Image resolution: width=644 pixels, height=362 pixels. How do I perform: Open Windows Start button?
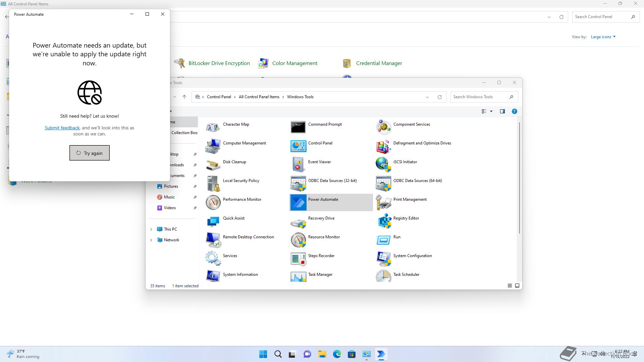point(263,354)
